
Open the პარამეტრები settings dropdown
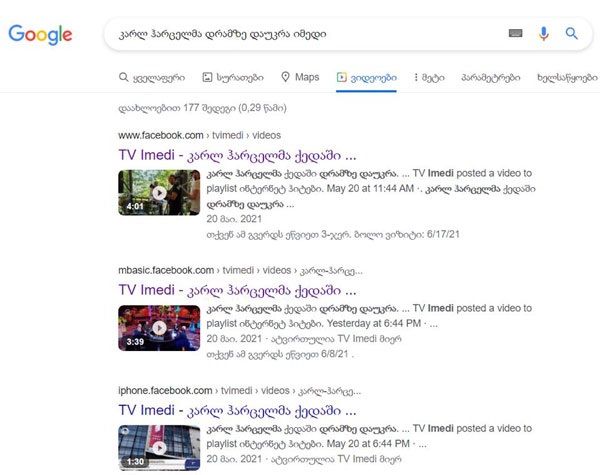click(488, 77)
